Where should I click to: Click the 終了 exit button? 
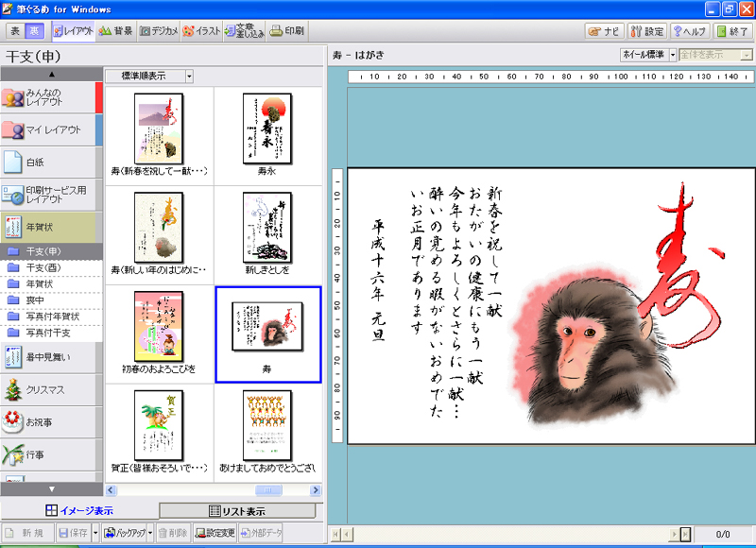pyautogui.click(x=733, y=30)
